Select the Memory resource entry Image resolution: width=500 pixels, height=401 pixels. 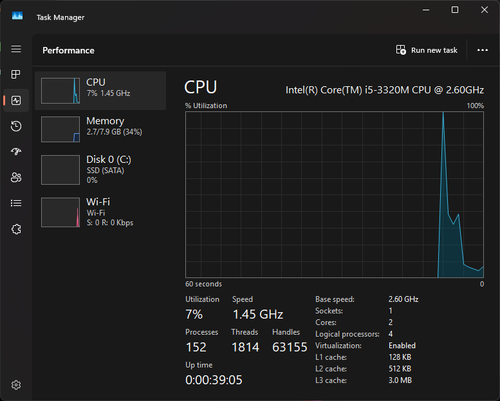(100, 129)
